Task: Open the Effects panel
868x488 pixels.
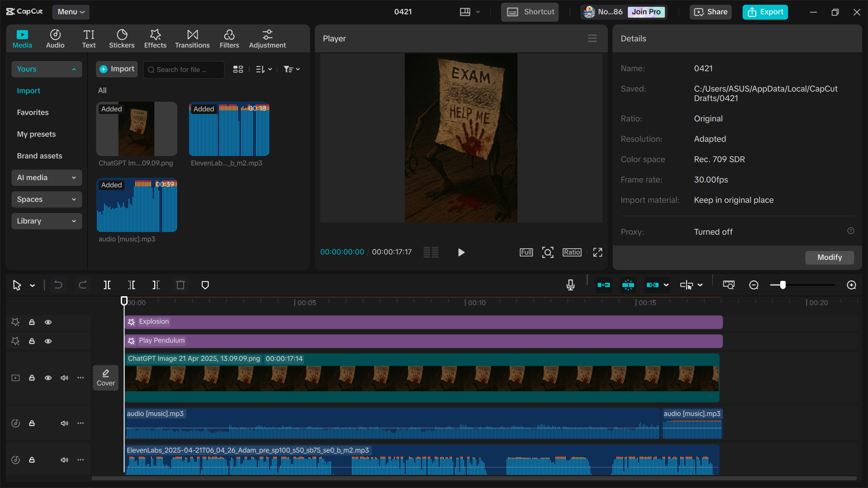Action: [x=155, y=38]
